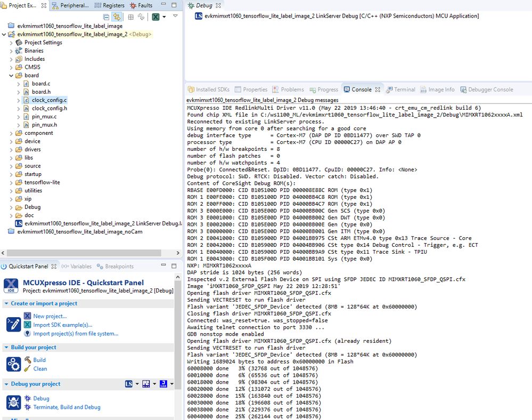Click the Build link
Screen dimensions: 532x420
39,360
